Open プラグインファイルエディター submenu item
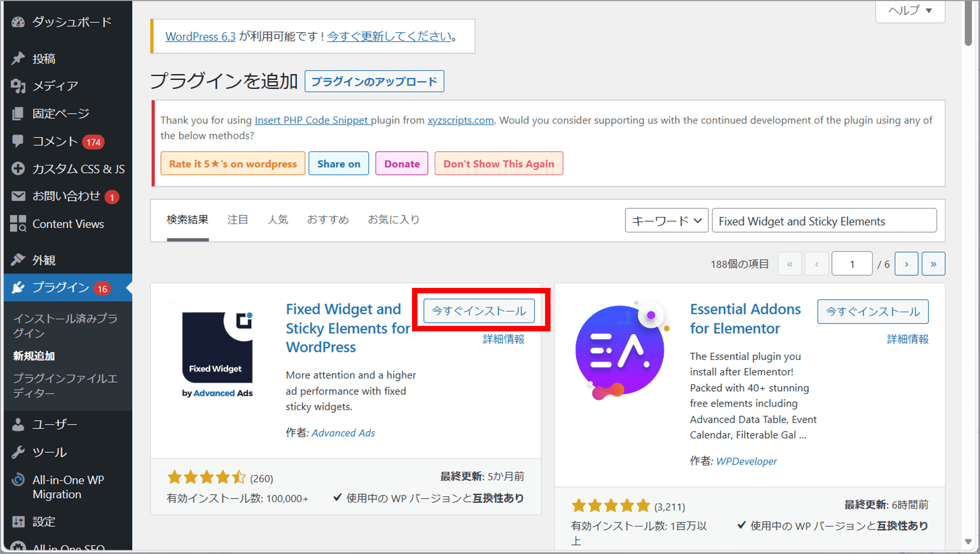The image size is (980, 554). 65,385
